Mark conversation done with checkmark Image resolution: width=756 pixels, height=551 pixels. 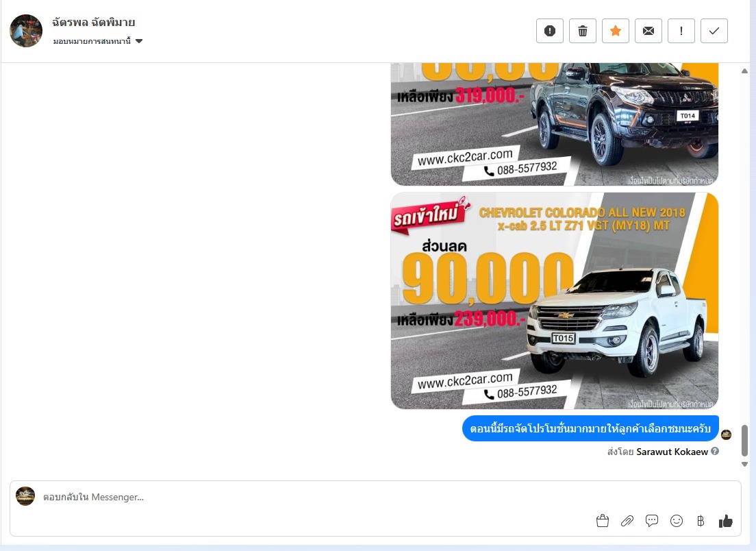714,31
